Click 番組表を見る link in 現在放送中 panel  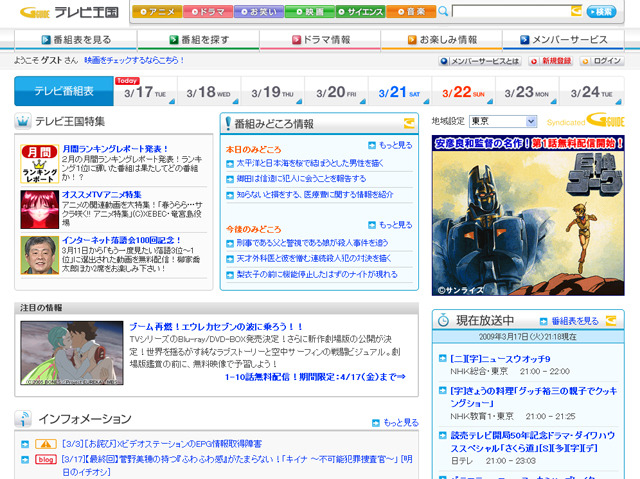pyautogui.click(x=569, y=321)
